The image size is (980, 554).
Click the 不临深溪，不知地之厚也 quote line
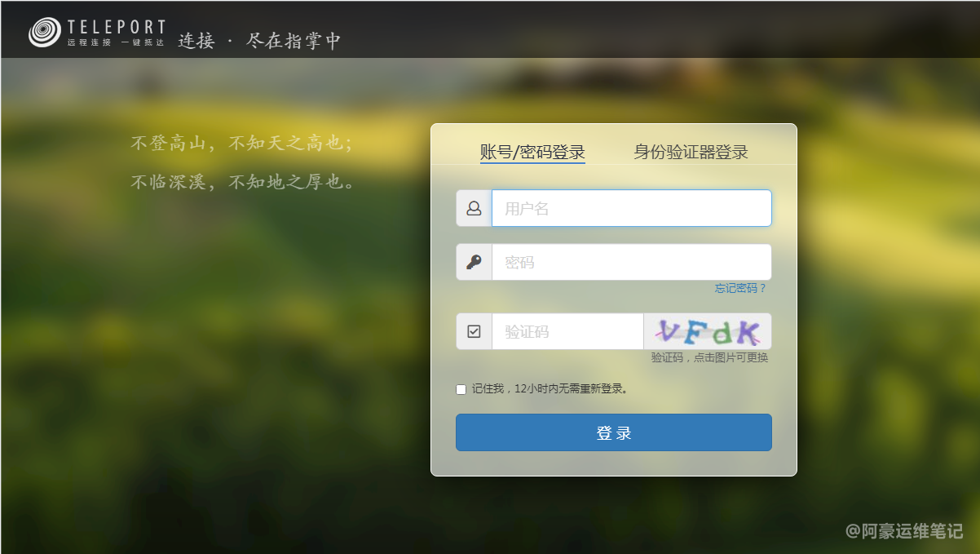click(243, 182)
